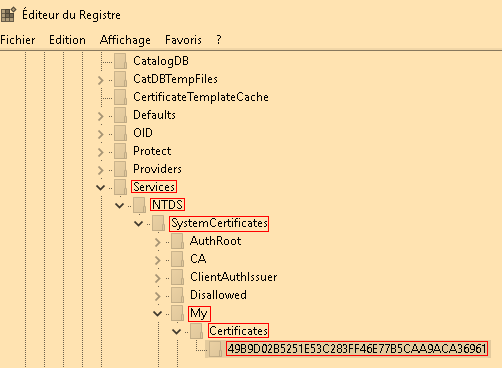Select the AuthRoot tree entry
This screenshot has width=502, height=368.
point(215,241)
